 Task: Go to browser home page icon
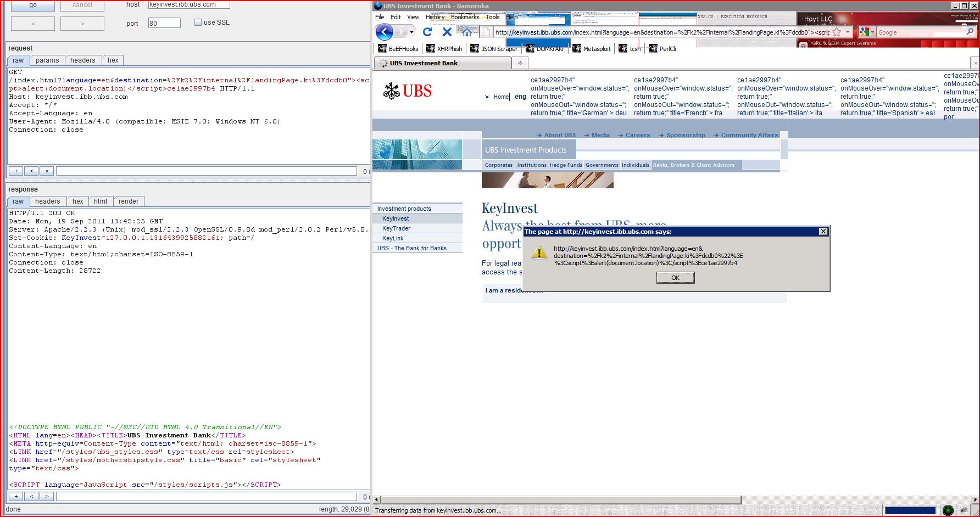(x=467, y=32)
